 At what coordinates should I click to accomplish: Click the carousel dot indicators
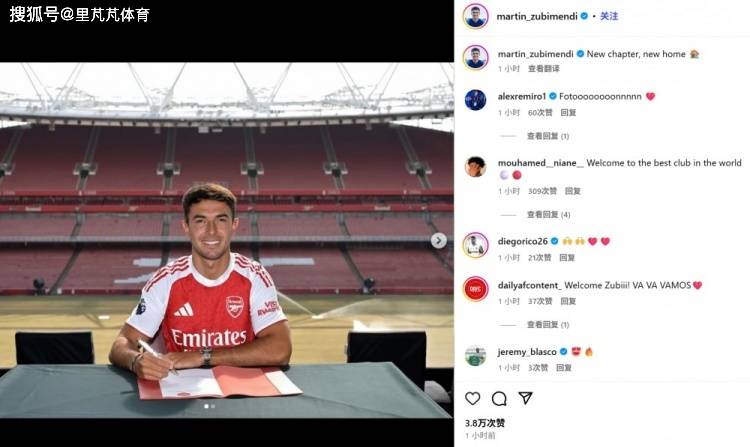pos(208,407)
